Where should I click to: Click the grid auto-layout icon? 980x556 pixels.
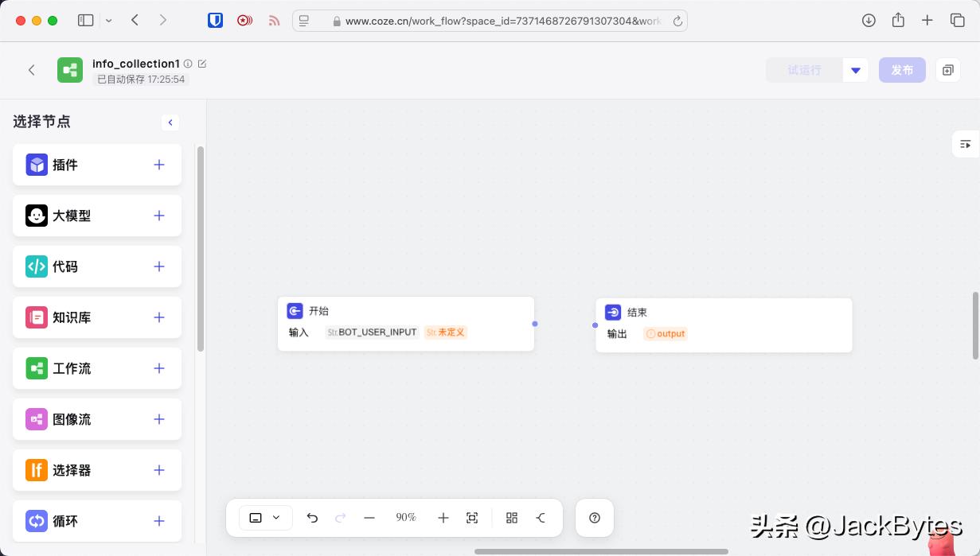pyautogui.click(x=512, y=518)
